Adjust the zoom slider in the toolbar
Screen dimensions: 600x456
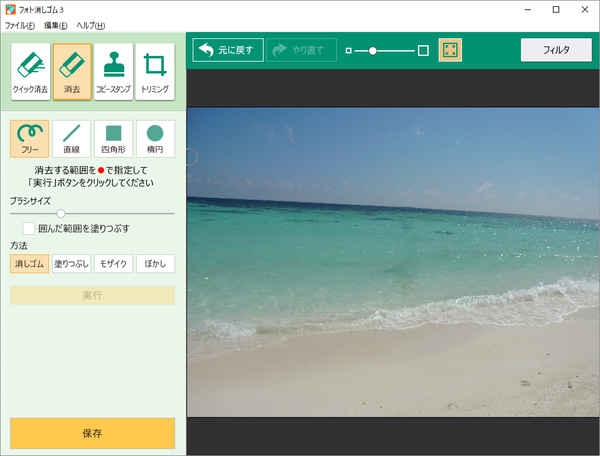click(372, 50)
